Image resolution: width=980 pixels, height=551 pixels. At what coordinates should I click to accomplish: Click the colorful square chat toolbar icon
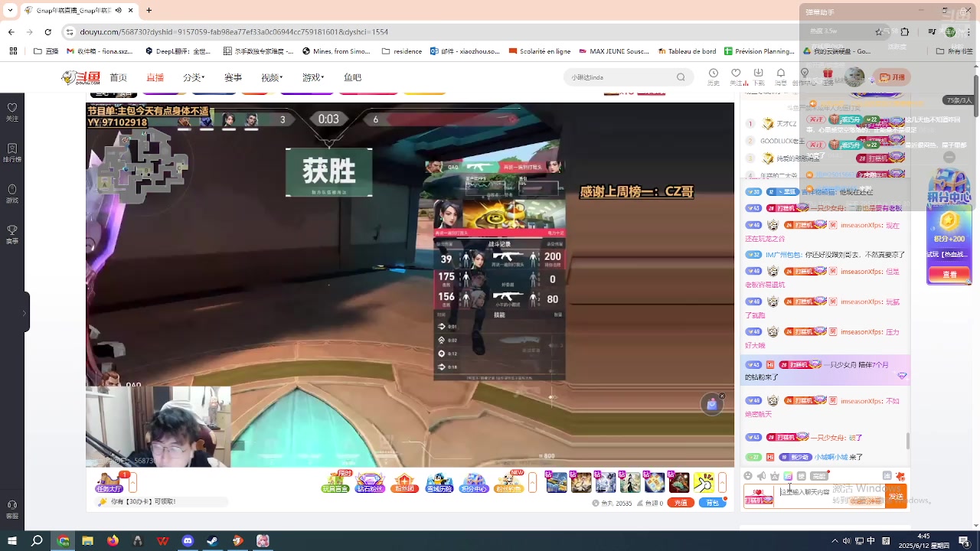click(x=788, y=476)
